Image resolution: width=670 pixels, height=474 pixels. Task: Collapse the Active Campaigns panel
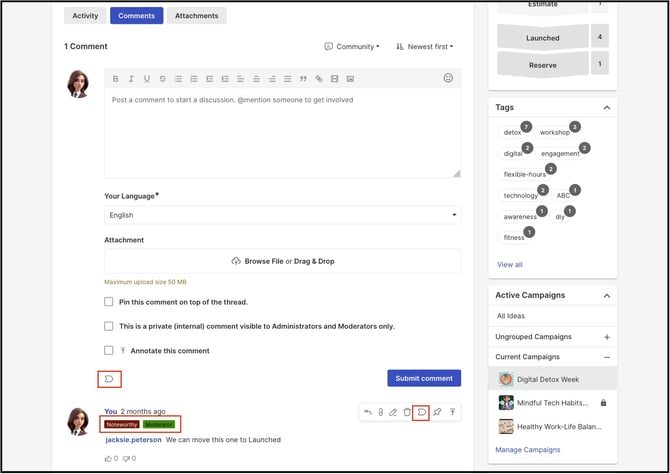[607, 296]
